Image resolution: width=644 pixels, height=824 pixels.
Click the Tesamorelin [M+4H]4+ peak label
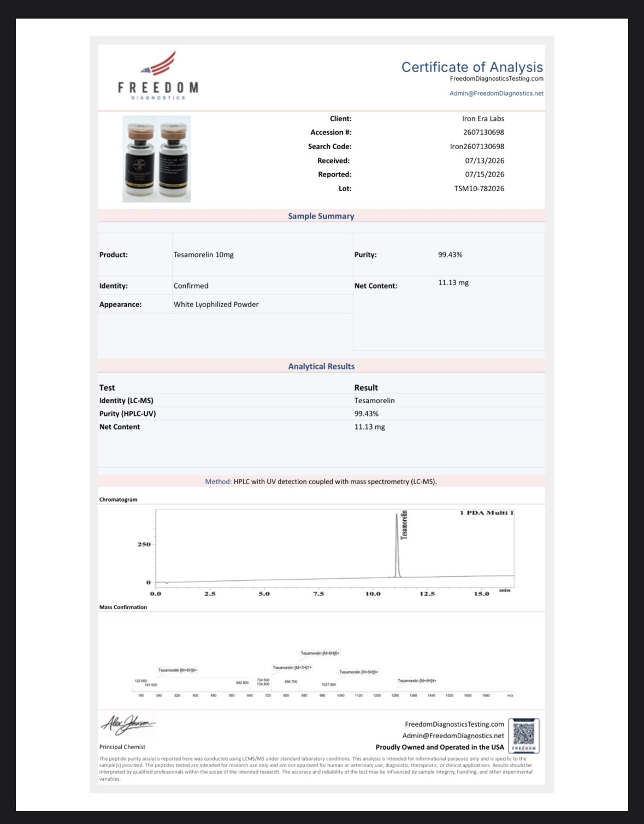417,681
